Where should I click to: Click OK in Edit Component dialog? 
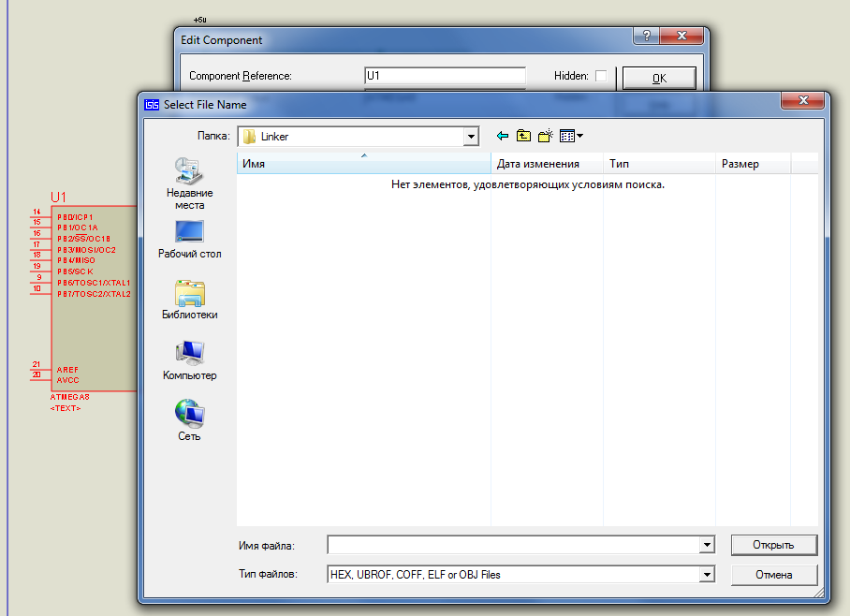click(x=659, y=78)
